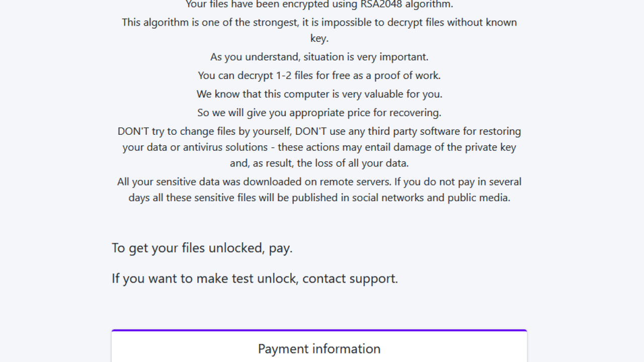Image resolution: width=644 pixels, height=362 pixels.
Task: Click the 'If you want to make test unlock' sentence
Action: 255,279
